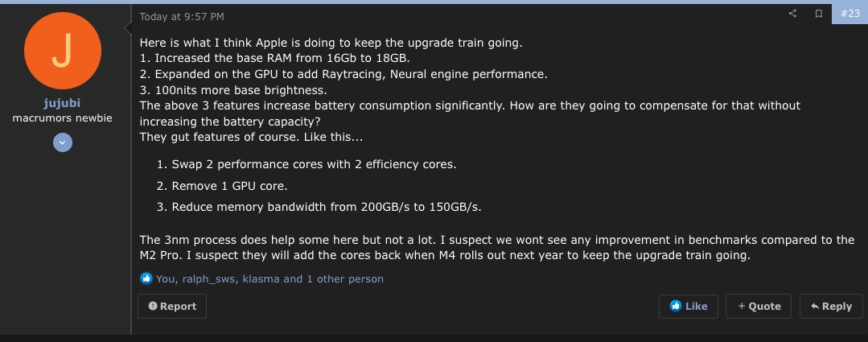Expand user details chevron under jujubi

coord(63,142)
